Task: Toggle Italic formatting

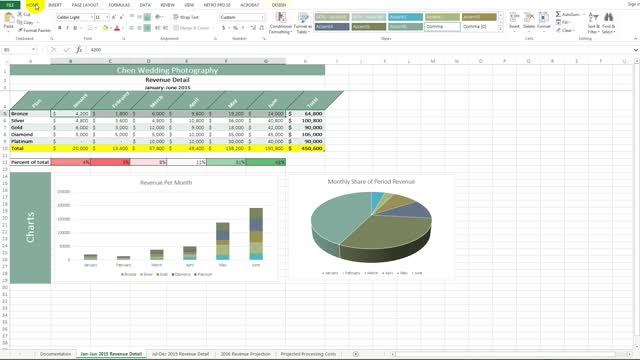Action: 67,28
